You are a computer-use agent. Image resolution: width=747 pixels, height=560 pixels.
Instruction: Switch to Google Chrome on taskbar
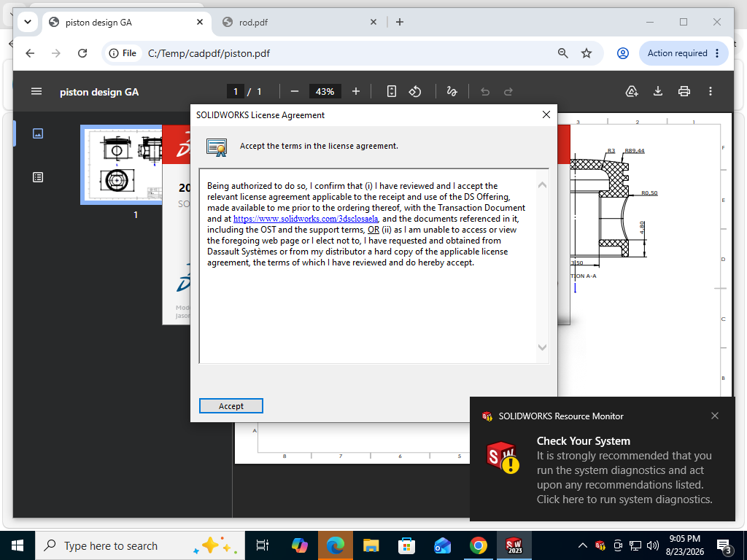click(478, 545)
